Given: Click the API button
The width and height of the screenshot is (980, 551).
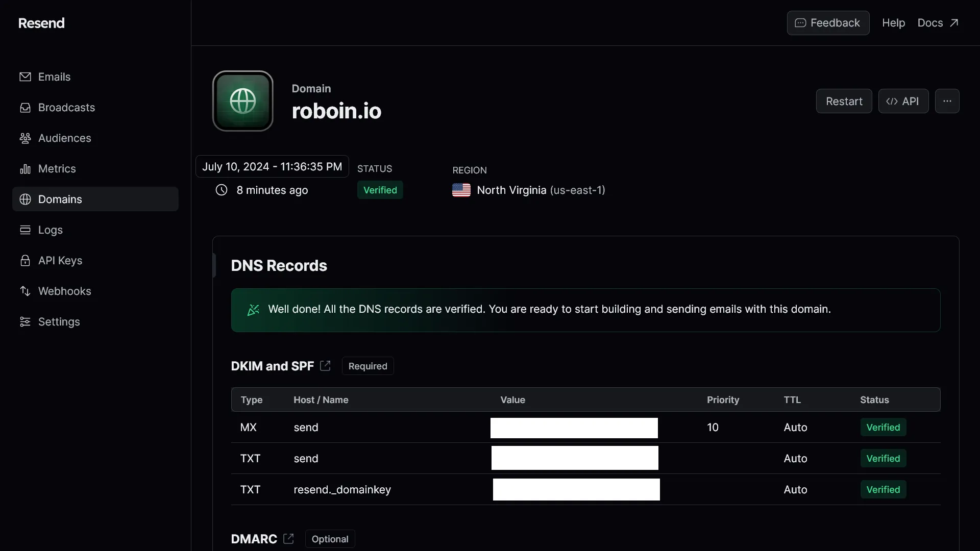Looking at the screenshot, I should pos(903,100).
